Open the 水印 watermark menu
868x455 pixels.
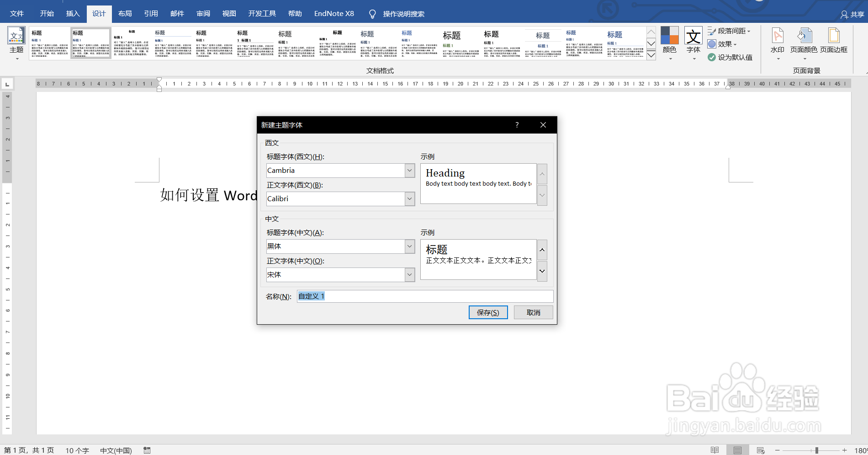(777, 43)
